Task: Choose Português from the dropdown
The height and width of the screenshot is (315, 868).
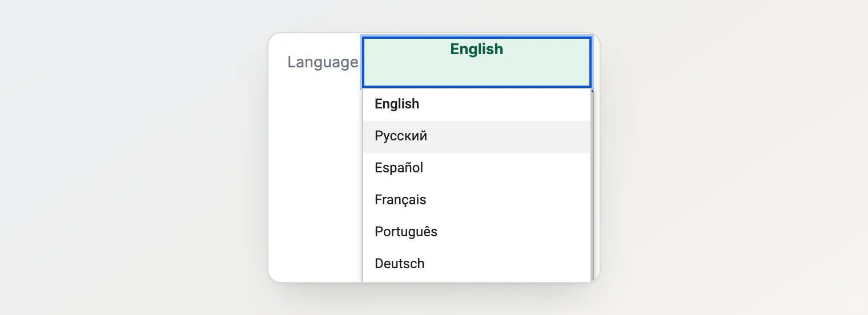Action: (x=477, y=232)
